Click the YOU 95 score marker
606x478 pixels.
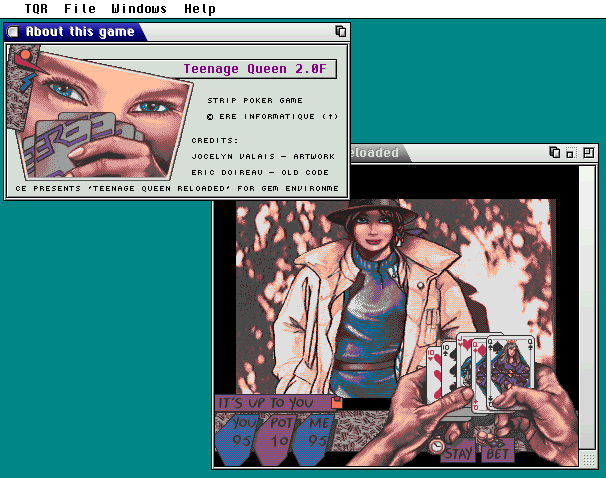(x=238, y=439)
